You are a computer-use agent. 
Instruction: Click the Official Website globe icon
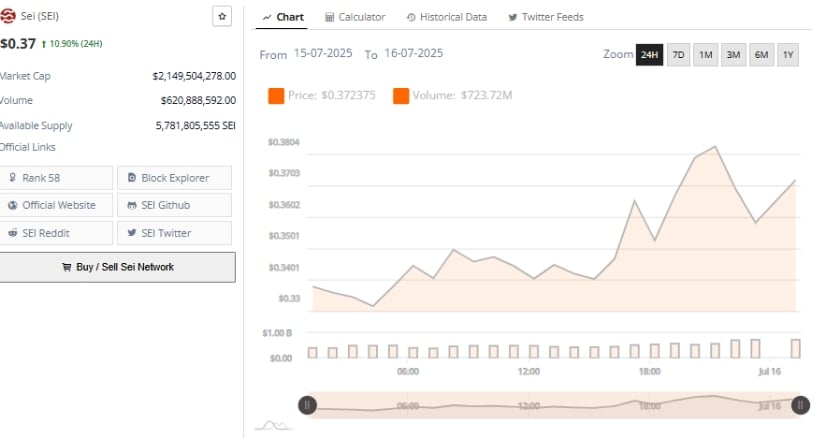(x=13, y=205)
